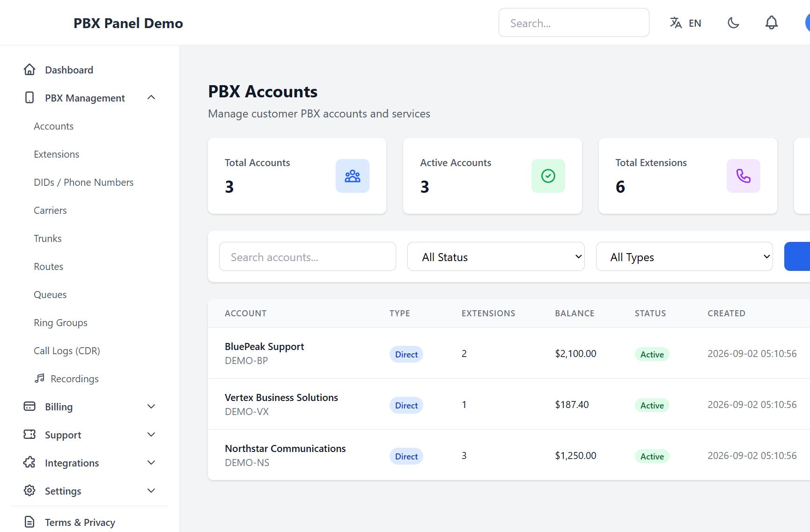This screenshot has width=810, height=532.
Task: Open DIDs / Phone Numbers page
Action: (84, 182)
